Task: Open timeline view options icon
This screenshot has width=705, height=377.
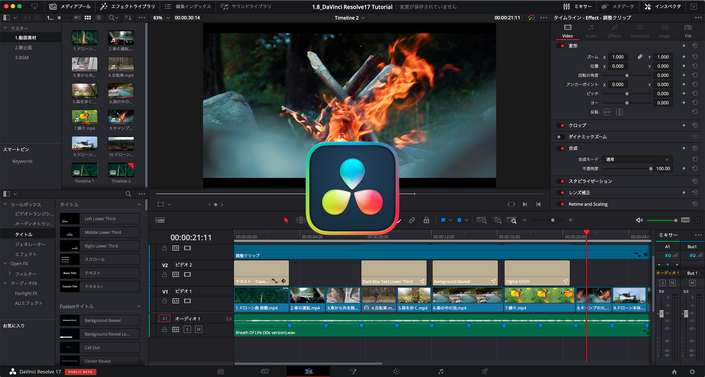Action: (160, 220)
